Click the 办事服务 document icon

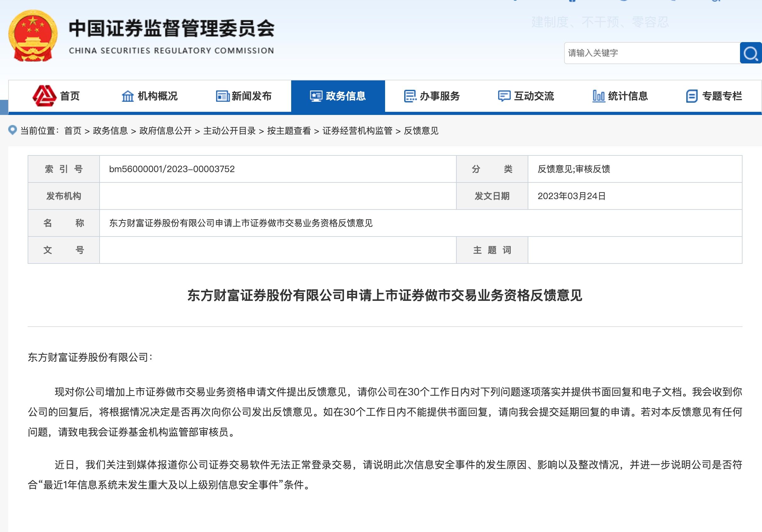pyautogui.click(x=410, y=96)
